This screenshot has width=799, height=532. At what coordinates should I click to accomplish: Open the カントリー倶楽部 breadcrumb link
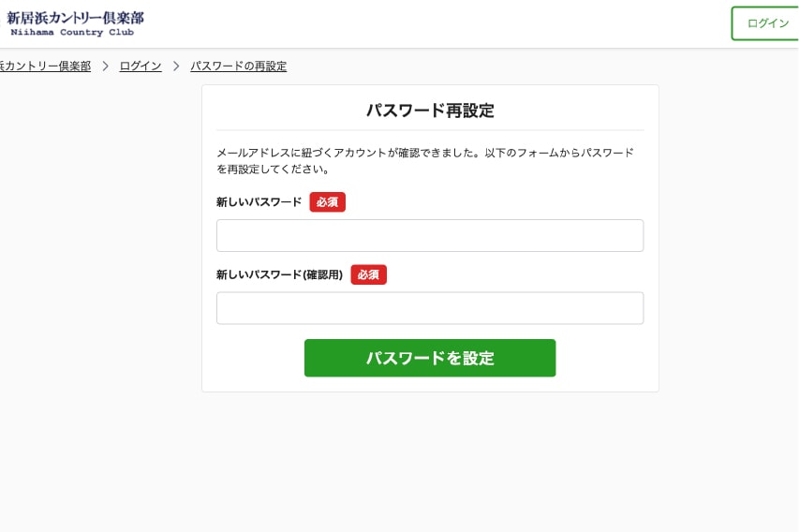[x=45, y=66]
